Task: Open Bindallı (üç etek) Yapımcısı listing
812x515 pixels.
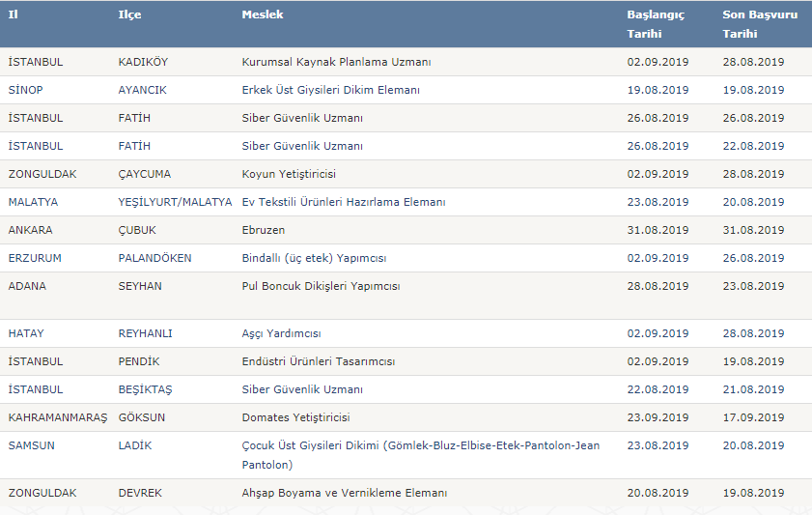Action: click(x=314, y=257)
